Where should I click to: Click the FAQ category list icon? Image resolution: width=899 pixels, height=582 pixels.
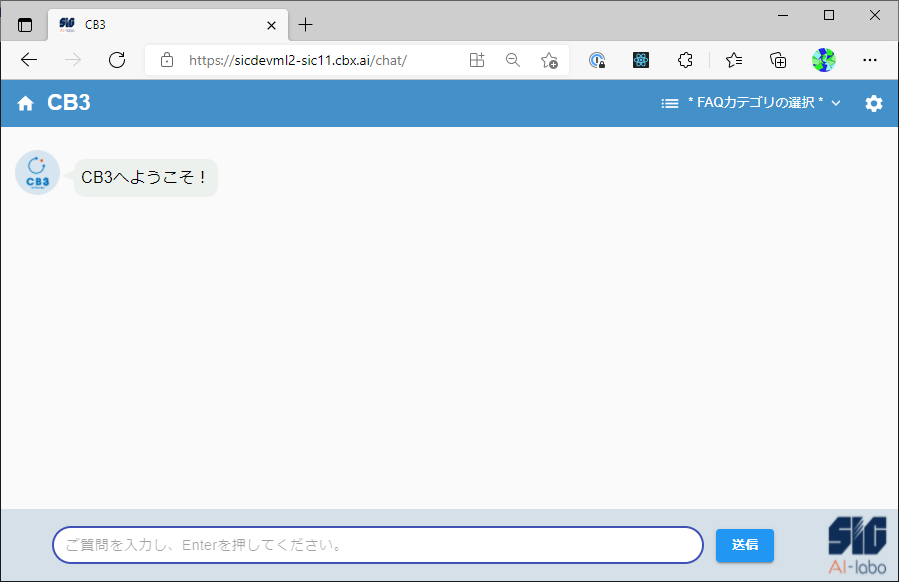point(670,103)
